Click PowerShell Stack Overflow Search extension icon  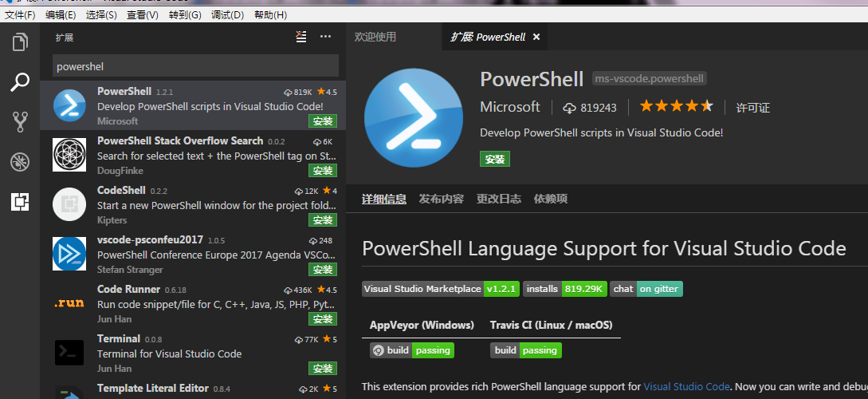tap(69, 155)
